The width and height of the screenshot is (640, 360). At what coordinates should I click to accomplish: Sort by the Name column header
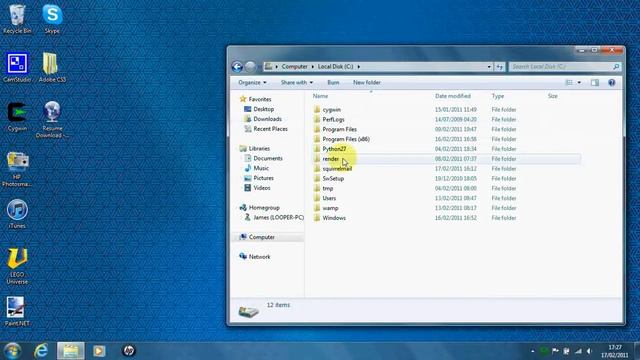point(320,96)
